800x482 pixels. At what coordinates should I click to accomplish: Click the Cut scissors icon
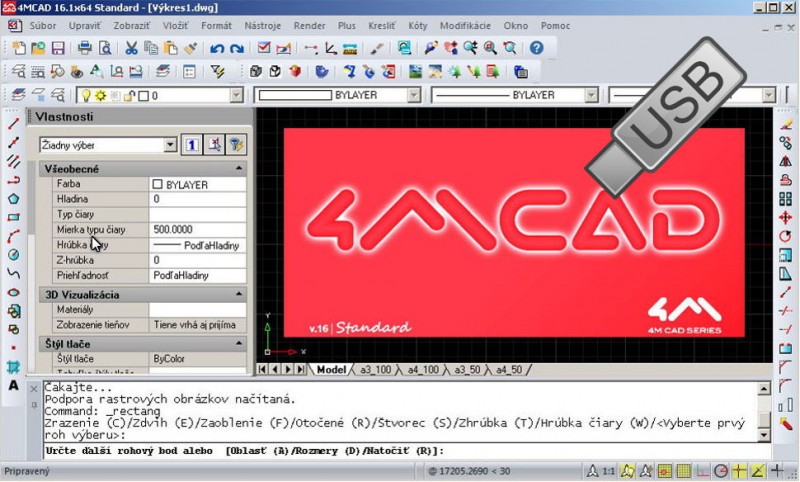[131, 48]
